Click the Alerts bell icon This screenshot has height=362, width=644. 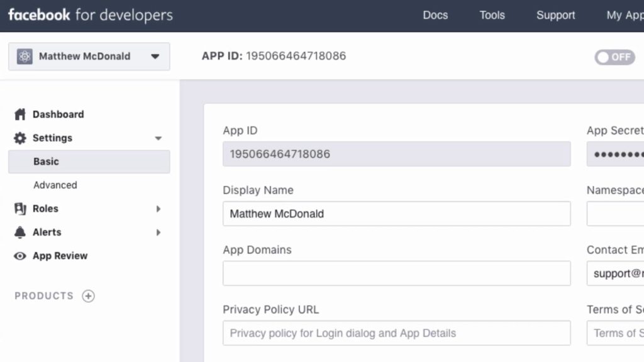pos(19,233)
